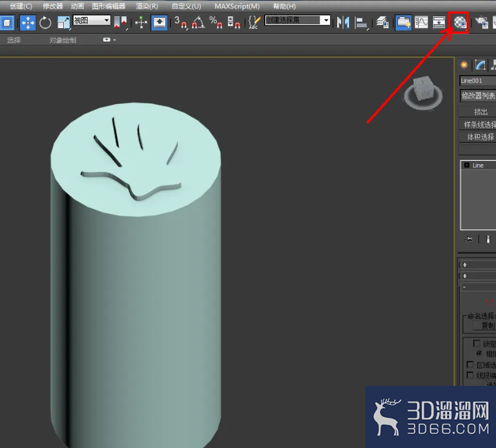Open the 创建选择集 dropdown arrow
Image resolution: width=496 pixels, height=448 pixels.
[325, 20]
